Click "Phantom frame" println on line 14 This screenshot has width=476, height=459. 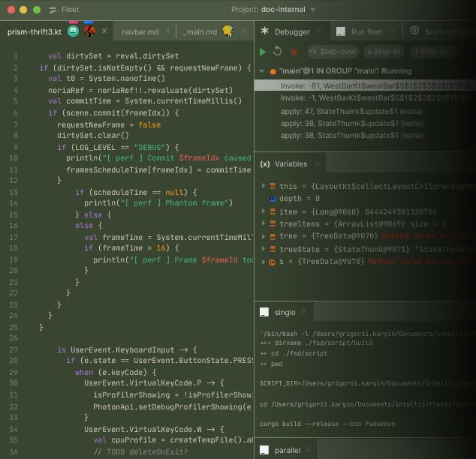tap(158, 202)
